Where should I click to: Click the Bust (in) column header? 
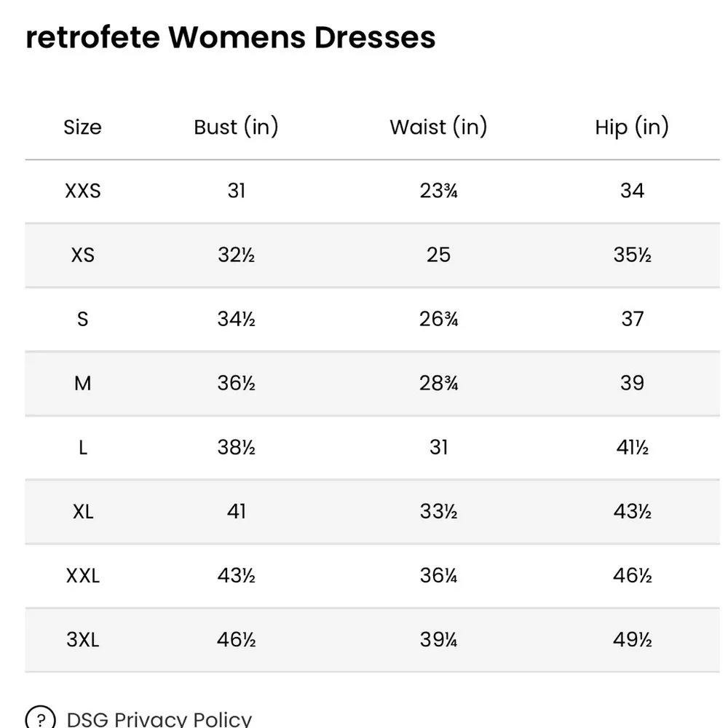pyautogui.click(x=236, y=127)
